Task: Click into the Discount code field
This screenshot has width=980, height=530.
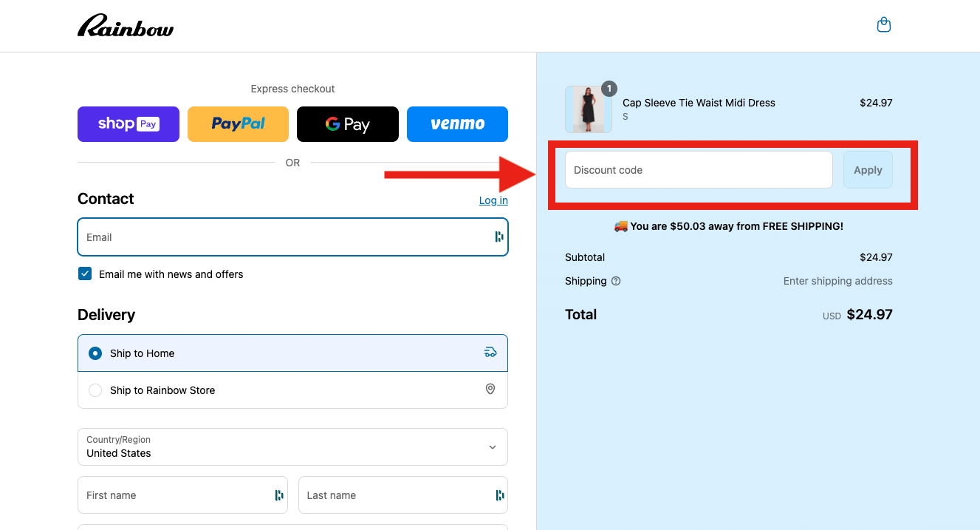Action: (699, 170)
